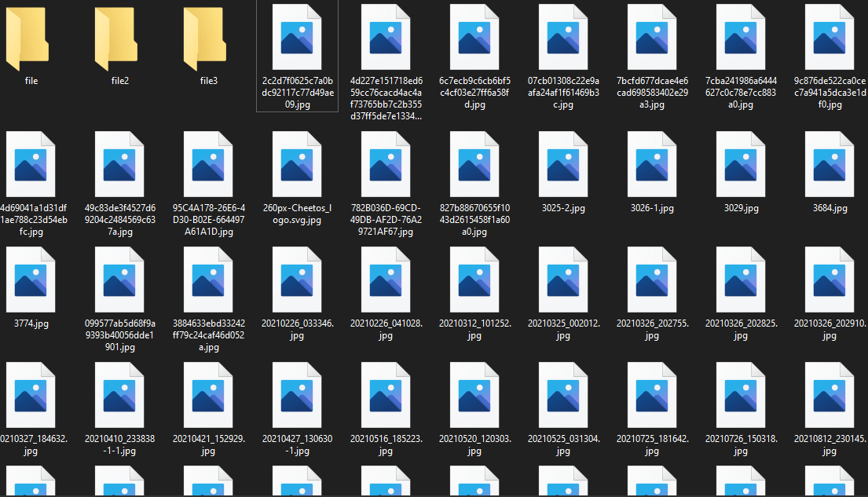Select image icon for 7cba241986a6444 file
The width and height of the screenshot is (868, 497).
click(x=741, y=37)
